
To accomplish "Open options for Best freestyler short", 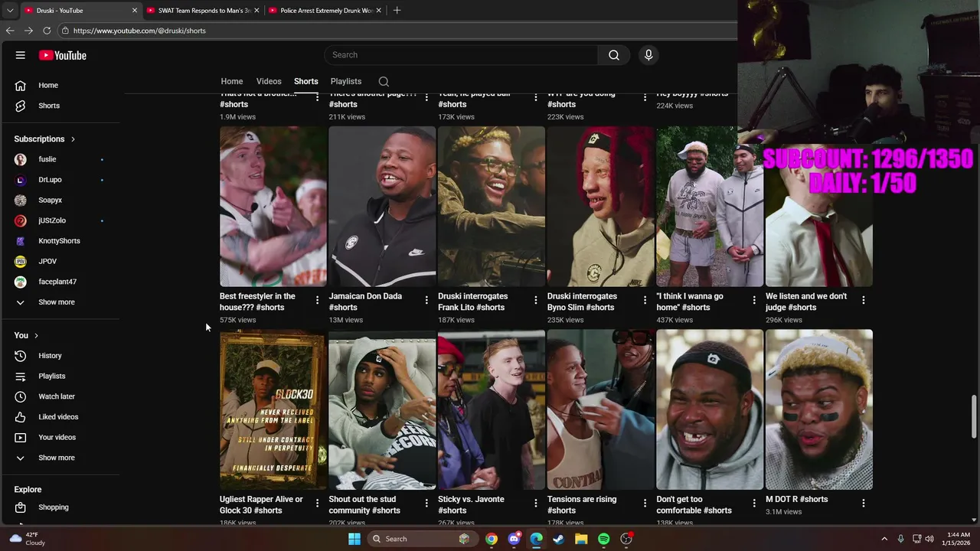I will click(x=317, y=300).
